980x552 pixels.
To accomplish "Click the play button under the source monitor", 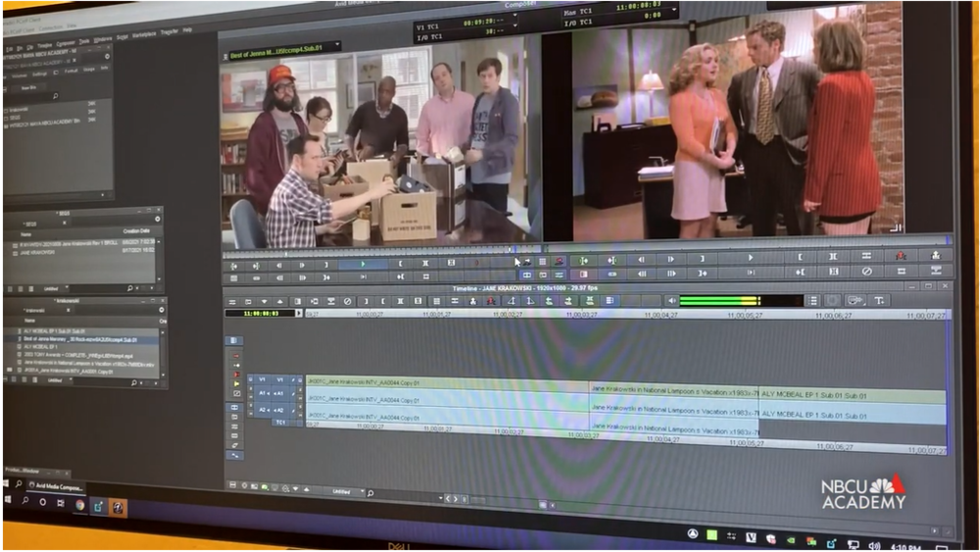I will click(x=363, y=264).
